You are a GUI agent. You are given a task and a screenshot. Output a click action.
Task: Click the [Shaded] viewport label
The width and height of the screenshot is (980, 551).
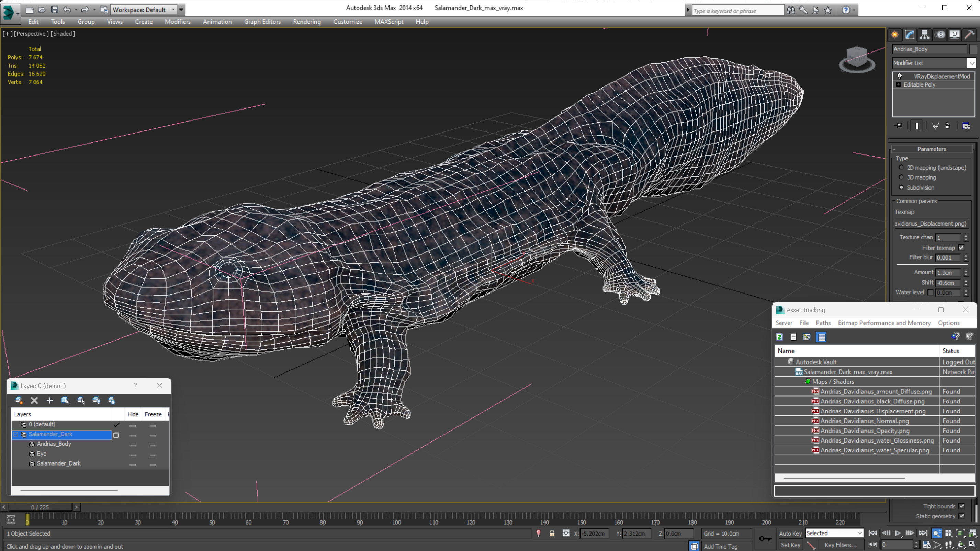[63, 33]
